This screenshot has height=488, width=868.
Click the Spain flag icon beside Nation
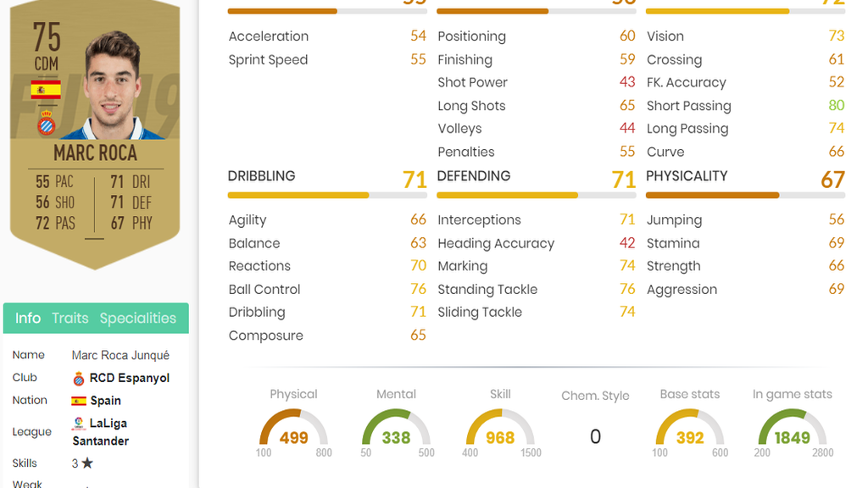point(79,401)
